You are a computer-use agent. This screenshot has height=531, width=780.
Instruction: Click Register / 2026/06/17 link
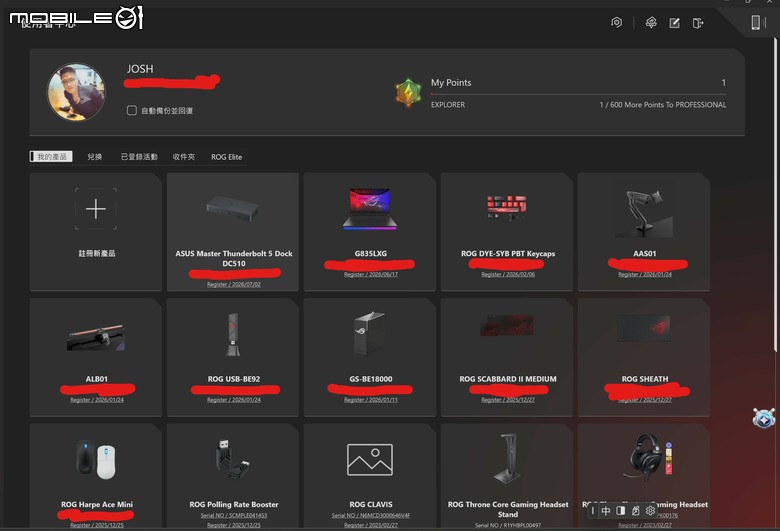[371, 274]
